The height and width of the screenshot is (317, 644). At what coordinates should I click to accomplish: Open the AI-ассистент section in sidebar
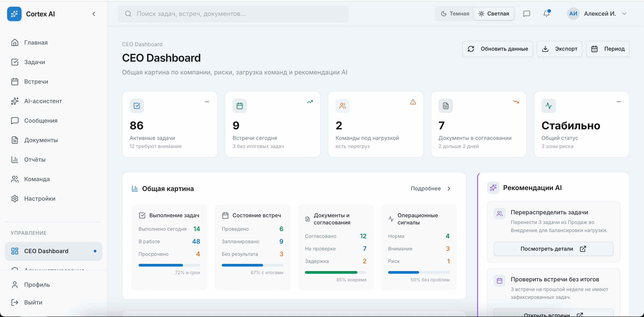[43, 101]
